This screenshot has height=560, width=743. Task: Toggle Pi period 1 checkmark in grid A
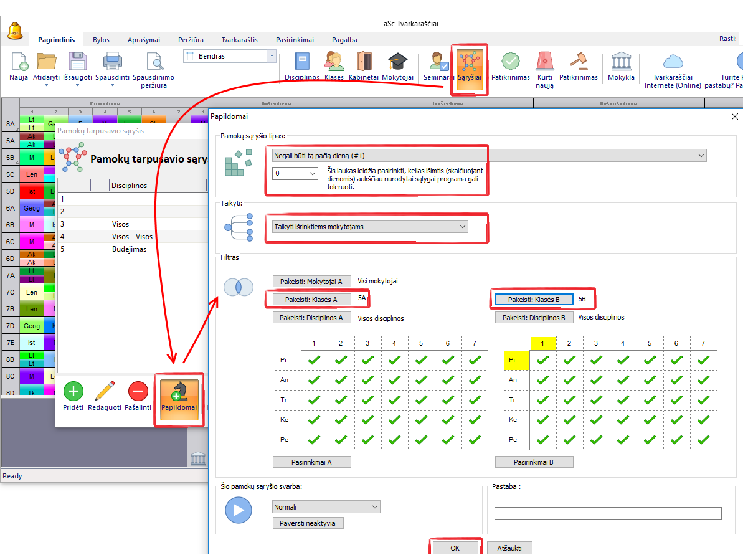click(314, 360)
